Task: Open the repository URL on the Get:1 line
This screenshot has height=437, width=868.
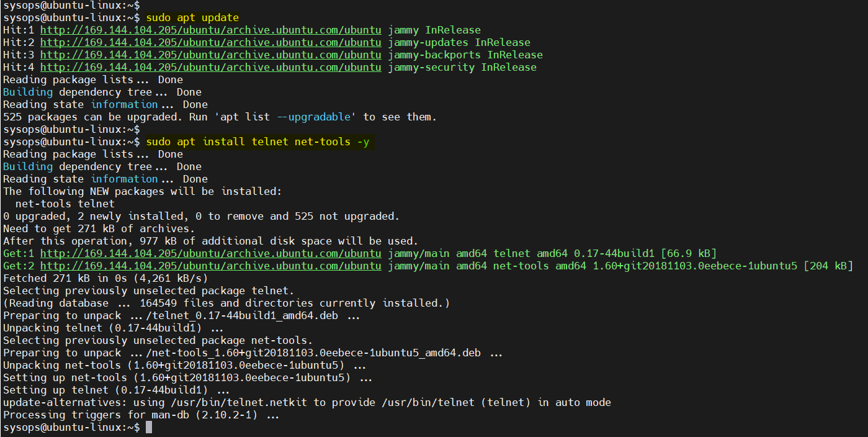Action: tap(211, 253)
